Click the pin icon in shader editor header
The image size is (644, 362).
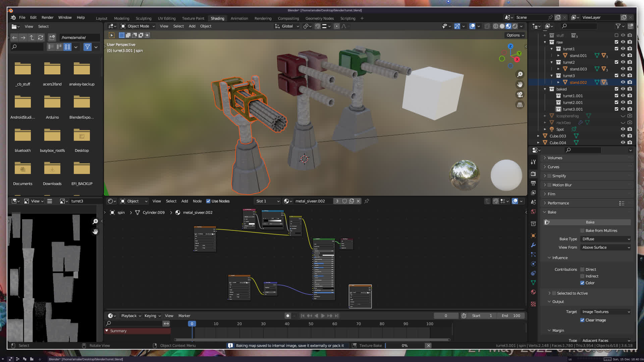coord(367,201)
